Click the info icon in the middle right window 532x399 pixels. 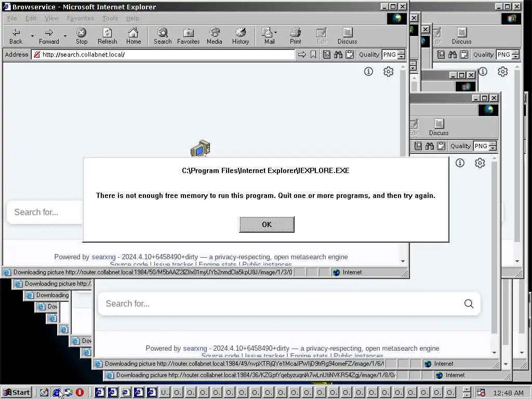tap(460, 163)
